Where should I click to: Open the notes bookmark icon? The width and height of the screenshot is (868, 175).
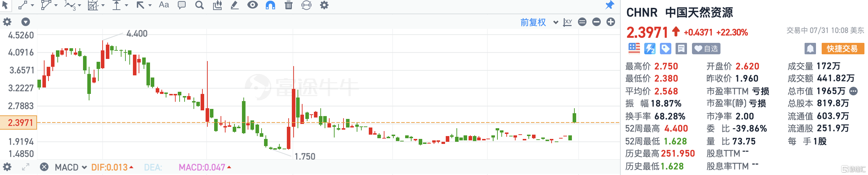point(681,48)
